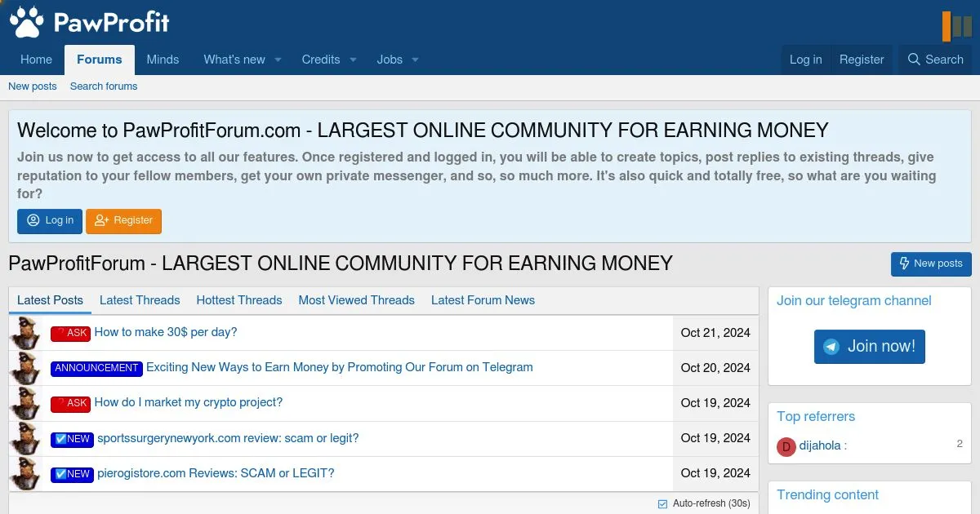Click dijahola username in Top referrers
980x514 pixels.
820,445
